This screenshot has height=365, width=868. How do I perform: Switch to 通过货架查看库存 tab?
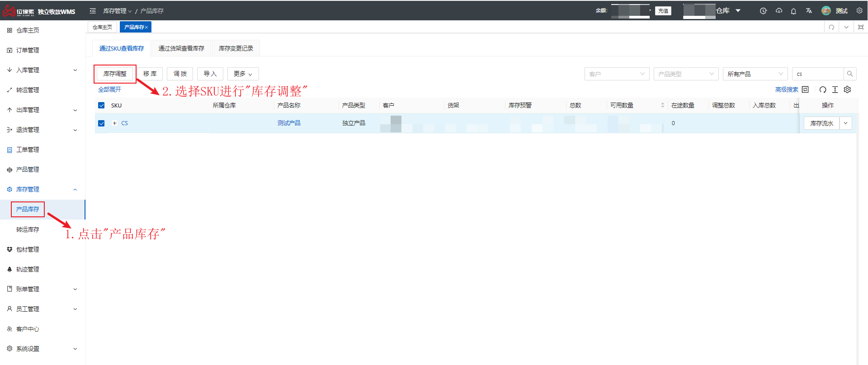click(x=181, y=48)
